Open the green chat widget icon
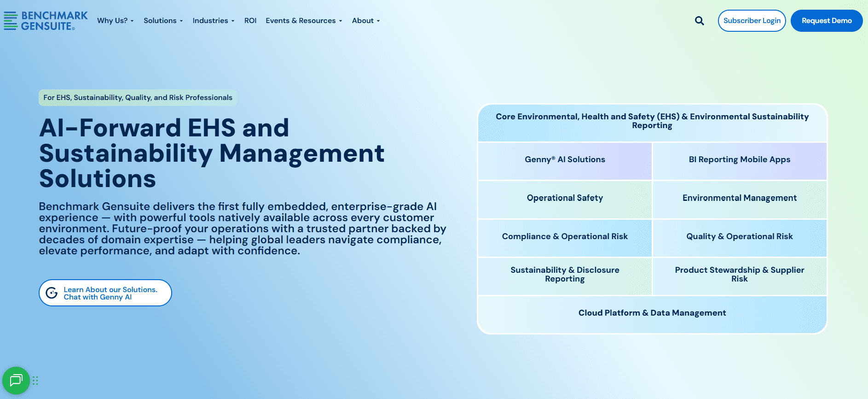 (x=16, y=381)
